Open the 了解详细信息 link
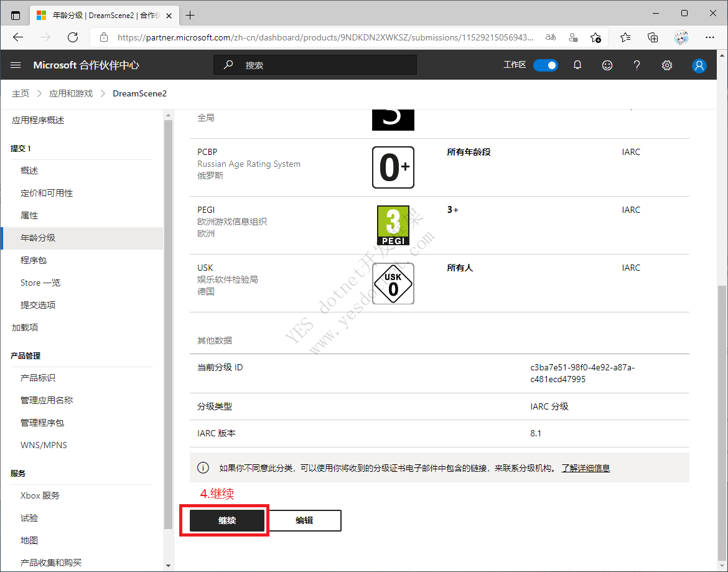728x572 pixels. tap(586, 468)
